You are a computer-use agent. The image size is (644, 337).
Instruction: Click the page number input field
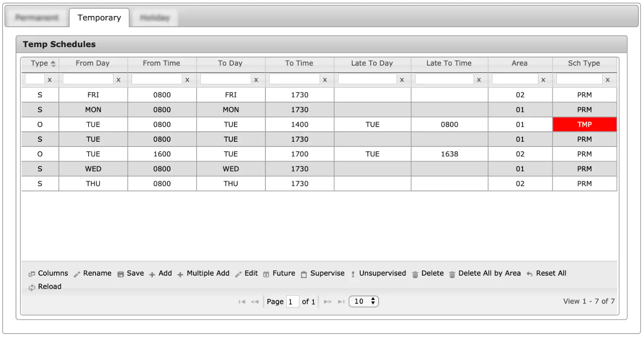(293, 302)
